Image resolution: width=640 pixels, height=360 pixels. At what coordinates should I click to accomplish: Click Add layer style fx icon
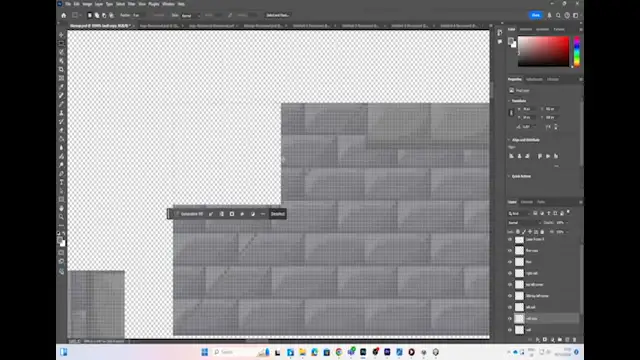(538, 339)
